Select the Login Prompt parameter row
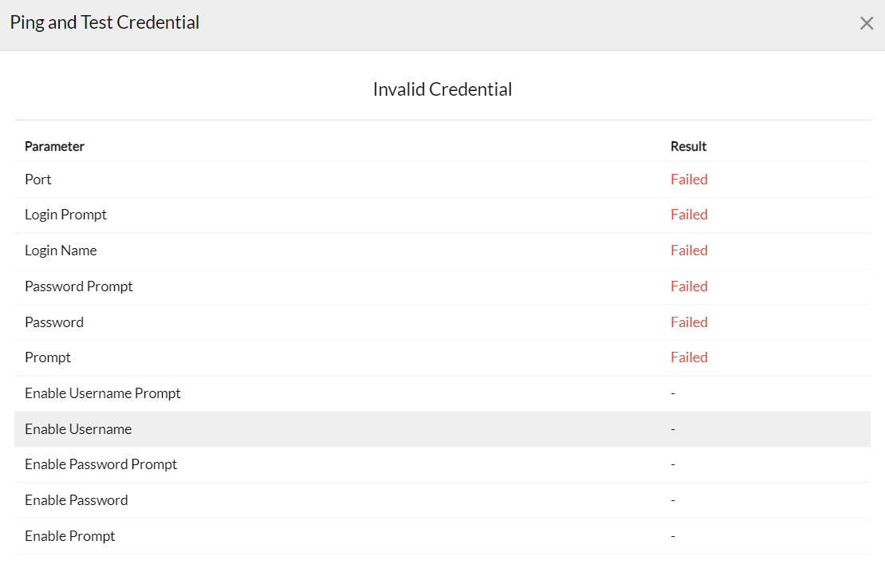 click(x=65, y=215)
